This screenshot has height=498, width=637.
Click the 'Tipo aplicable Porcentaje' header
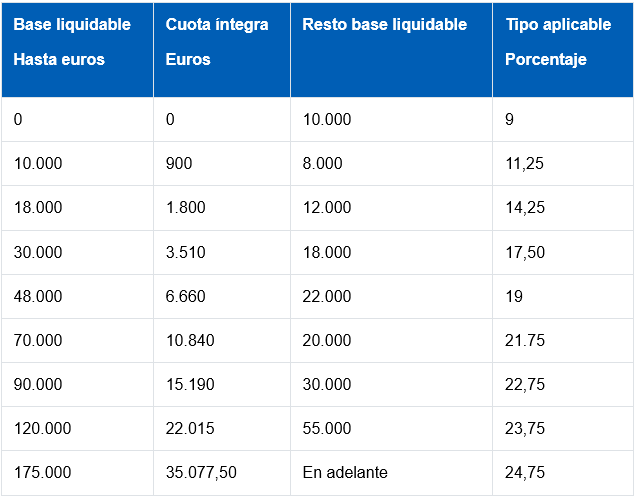pyautogui.click(x=558, y=42)
